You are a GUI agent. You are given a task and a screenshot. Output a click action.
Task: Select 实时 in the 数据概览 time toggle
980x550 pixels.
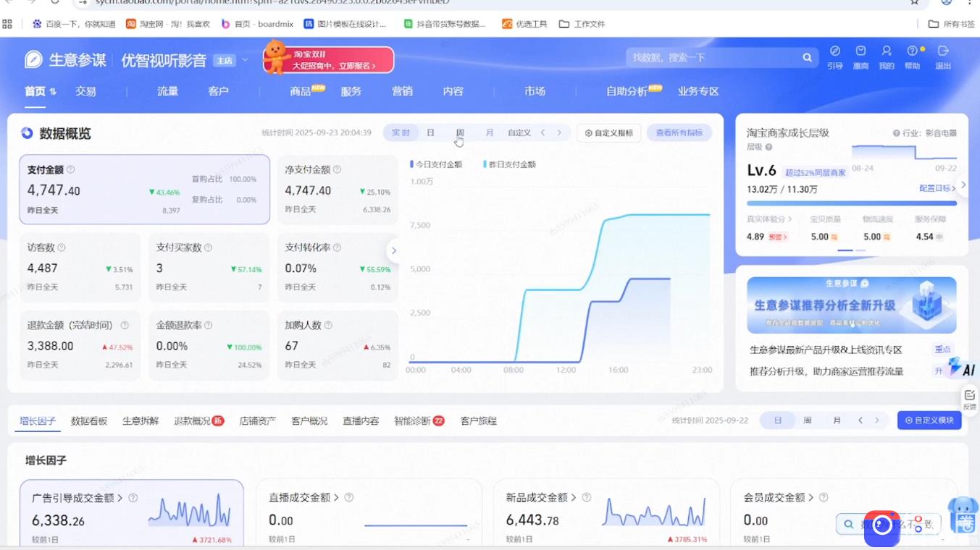(x=401, y=133)
